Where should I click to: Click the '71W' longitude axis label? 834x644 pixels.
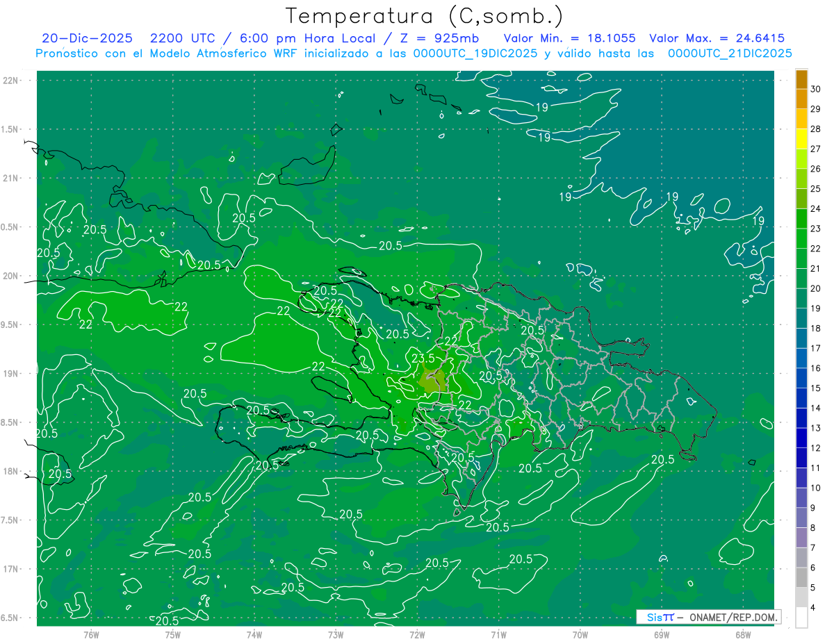point(498,634)
